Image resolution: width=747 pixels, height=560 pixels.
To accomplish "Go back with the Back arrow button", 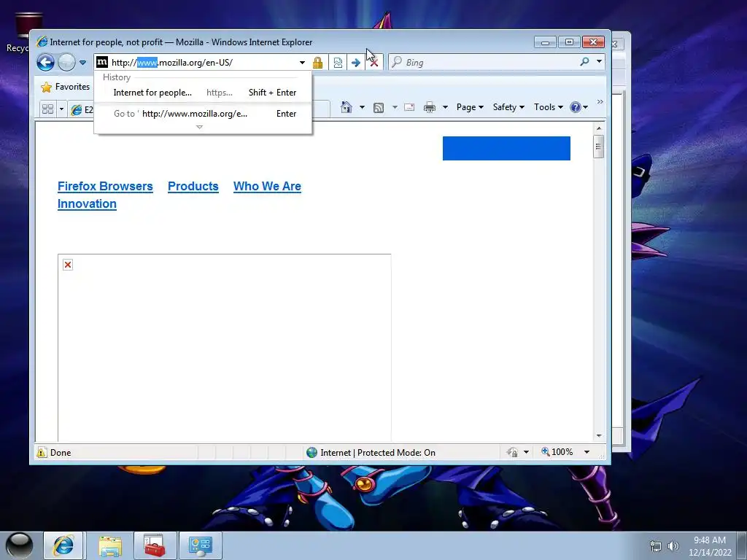I will (x=45, y=63).
